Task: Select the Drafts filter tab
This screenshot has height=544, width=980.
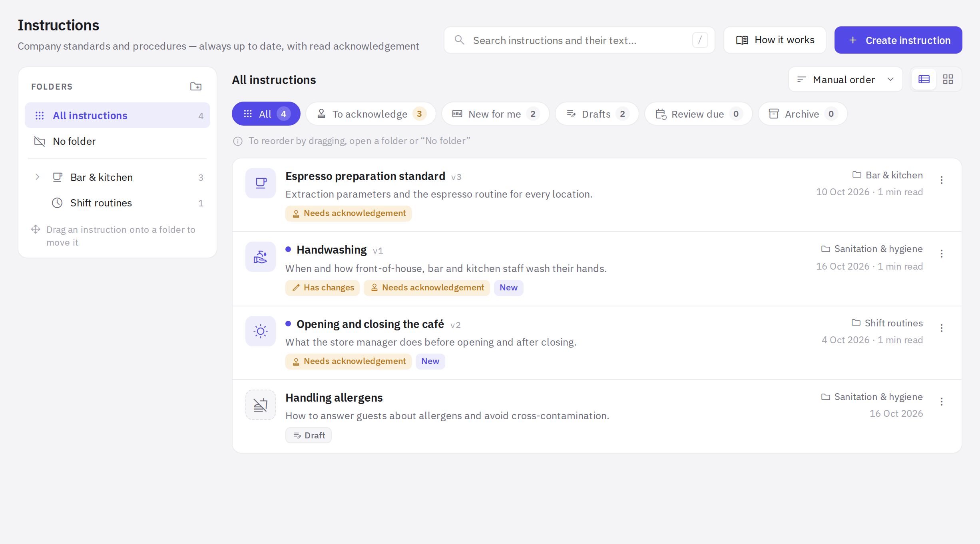Action: [597, 114]
